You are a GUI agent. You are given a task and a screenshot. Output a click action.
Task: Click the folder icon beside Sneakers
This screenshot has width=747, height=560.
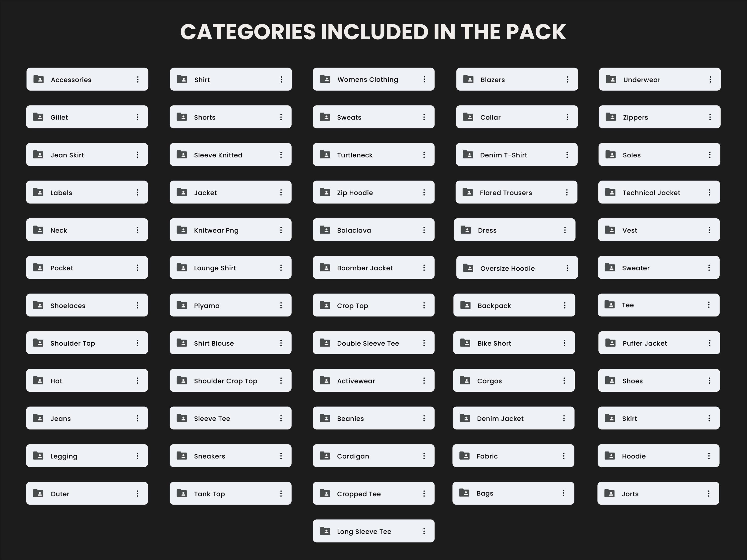[x=182, y=456]
